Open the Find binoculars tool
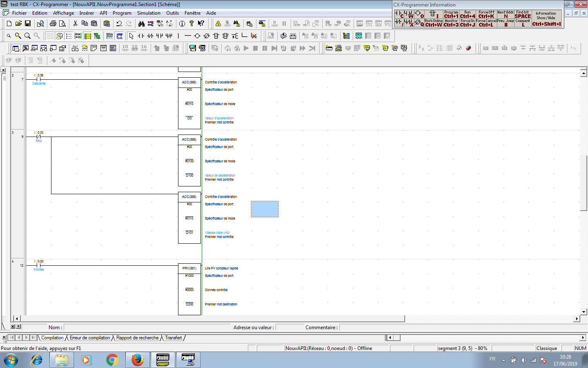 pyautogui.click(x=141, y=24)
